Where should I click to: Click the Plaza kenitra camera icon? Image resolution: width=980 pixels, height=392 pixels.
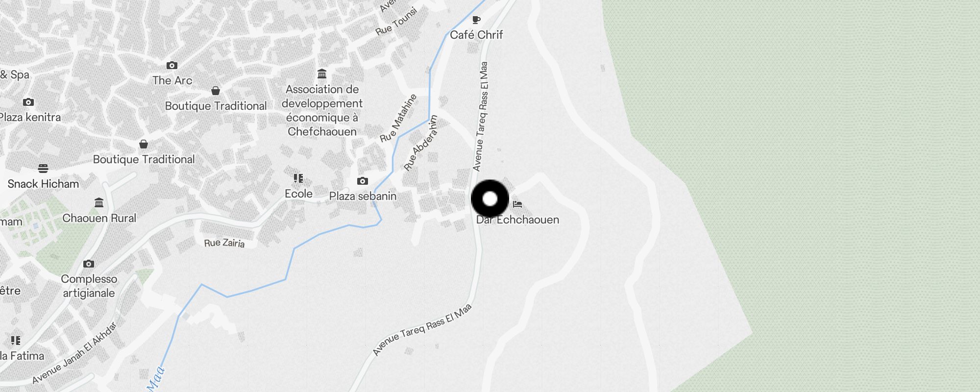point(28,102)
